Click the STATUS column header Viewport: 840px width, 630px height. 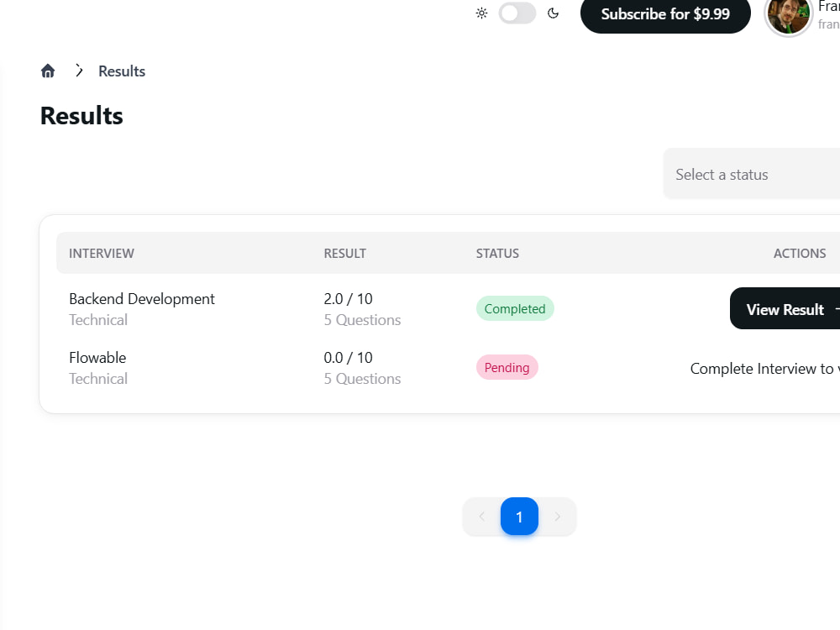(497, 254)
